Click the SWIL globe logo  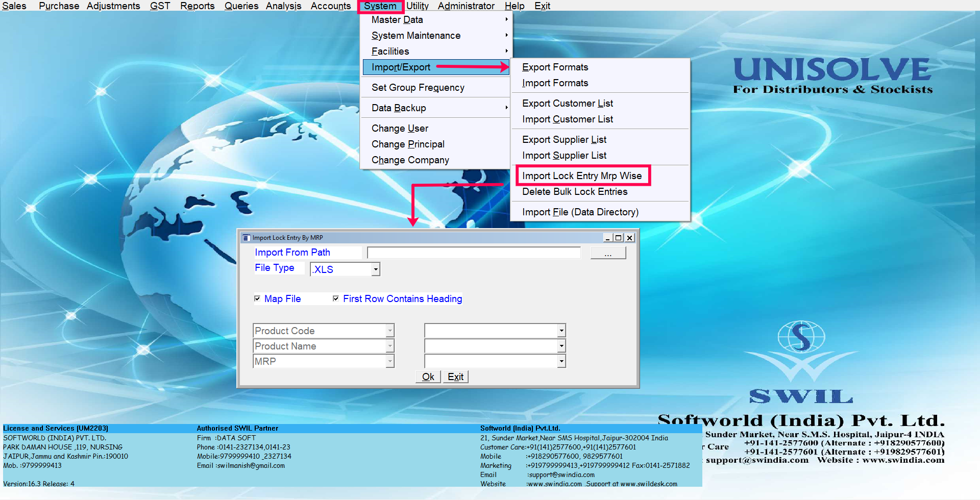[x=801, y=337]
